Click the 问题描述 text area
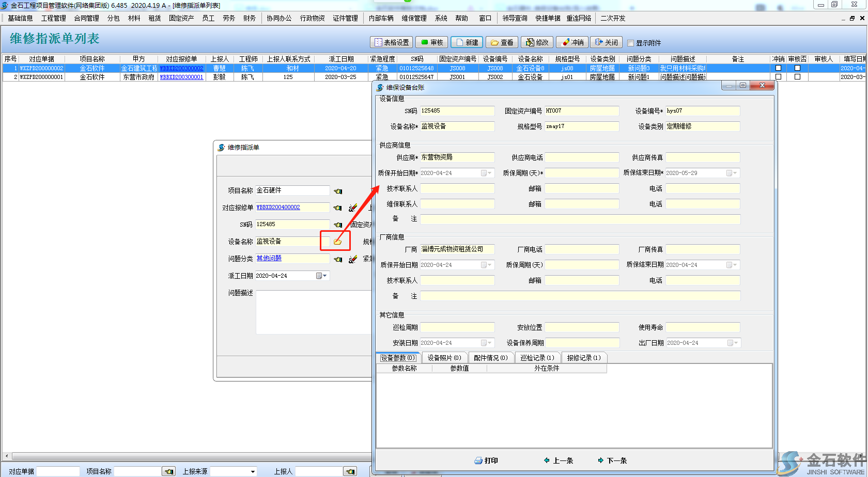This screenshot has width=868, height=477. click(x=314, y=312)
